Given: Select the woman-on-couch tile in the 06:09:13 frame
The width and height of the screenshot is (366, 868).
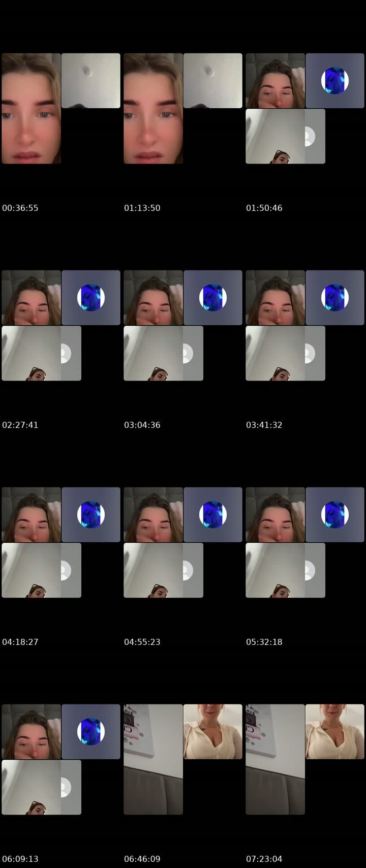Looking at the screenshot, I should tap(31, 732).
